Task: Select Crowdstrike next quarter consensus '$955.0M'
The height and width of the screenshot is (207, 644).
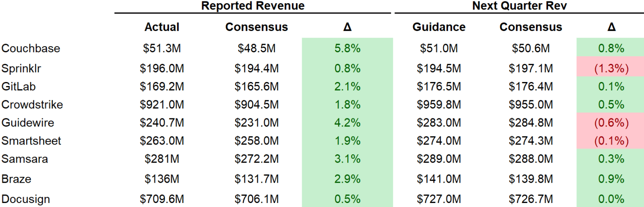Action: point(531,105)
